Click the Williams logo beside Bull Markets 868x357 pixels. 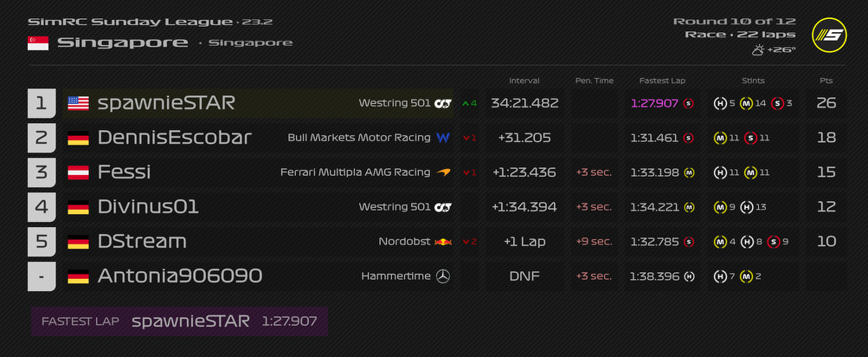coord(443,138)
